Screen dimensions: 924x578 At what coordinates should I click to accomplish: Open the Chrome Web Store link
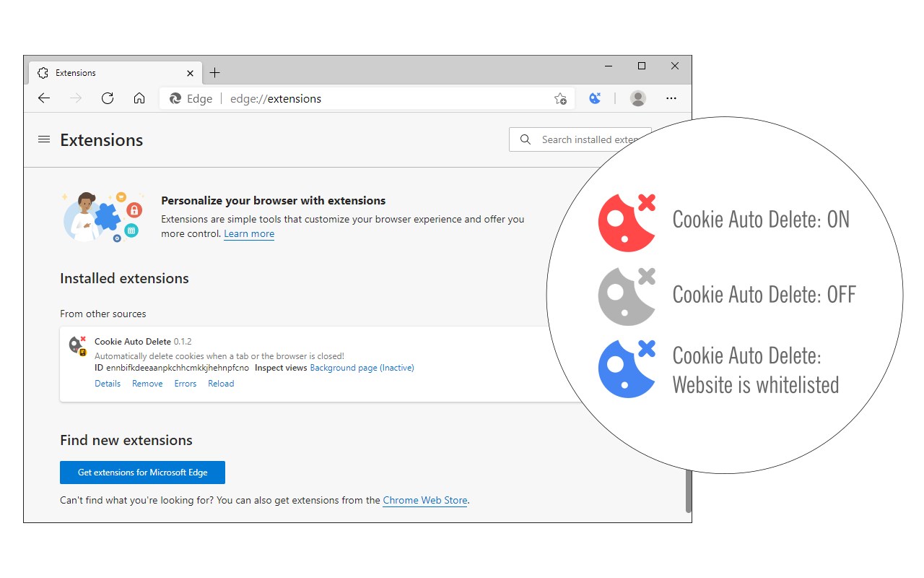(x=425, y=500)
